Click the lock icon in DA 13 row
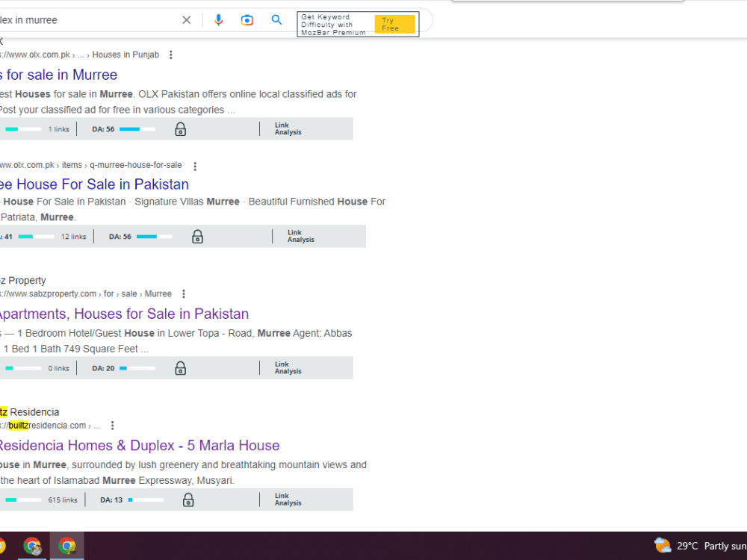This screenshot has height=560, width=747. [188, 500]
